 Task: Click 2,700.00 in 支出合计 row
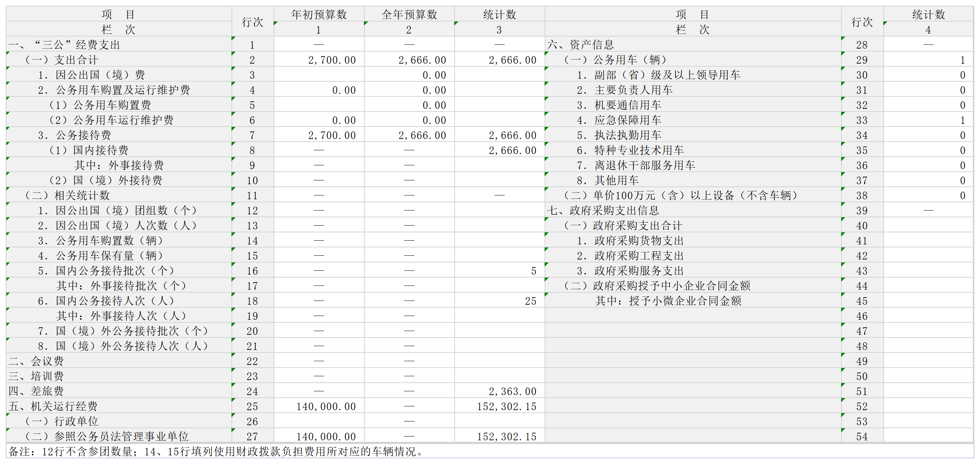pos(332,60)
